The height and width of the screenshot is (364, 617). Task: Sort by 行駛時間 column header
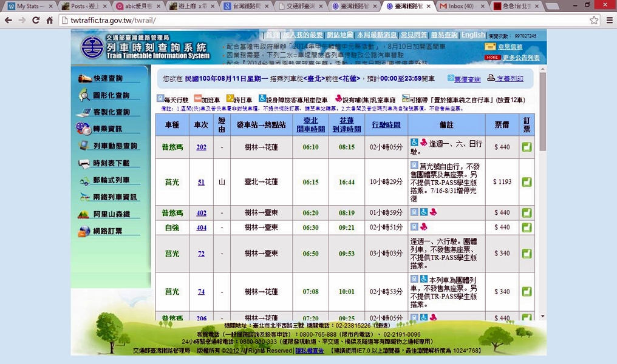pos(386,124)
